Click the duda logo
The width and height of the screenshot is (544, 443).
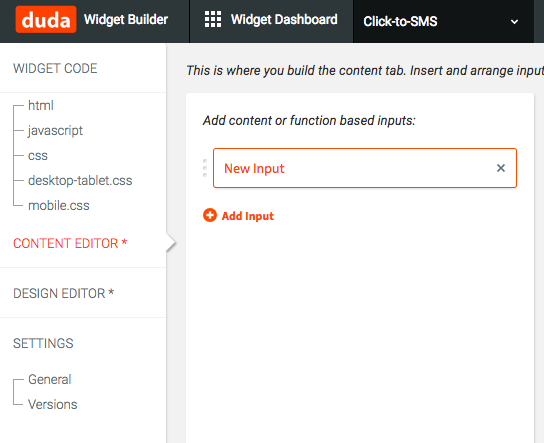click(x=46, y=19)
